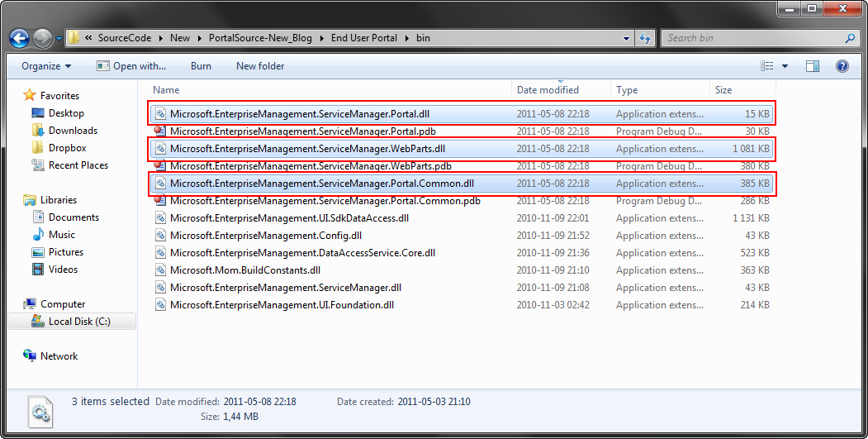Expand arrow after SourceCode breadcrumb

coord(160,38)
